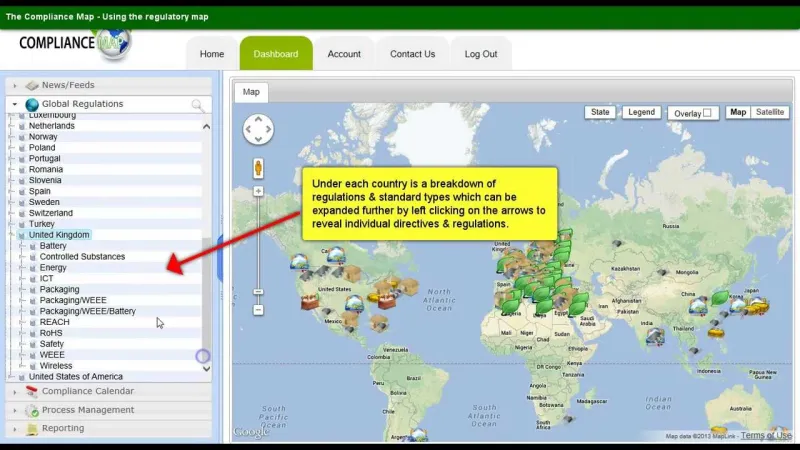Zoom in with the plus button
The width and height of the screenshot is (800, 450).
coord(259,191)
